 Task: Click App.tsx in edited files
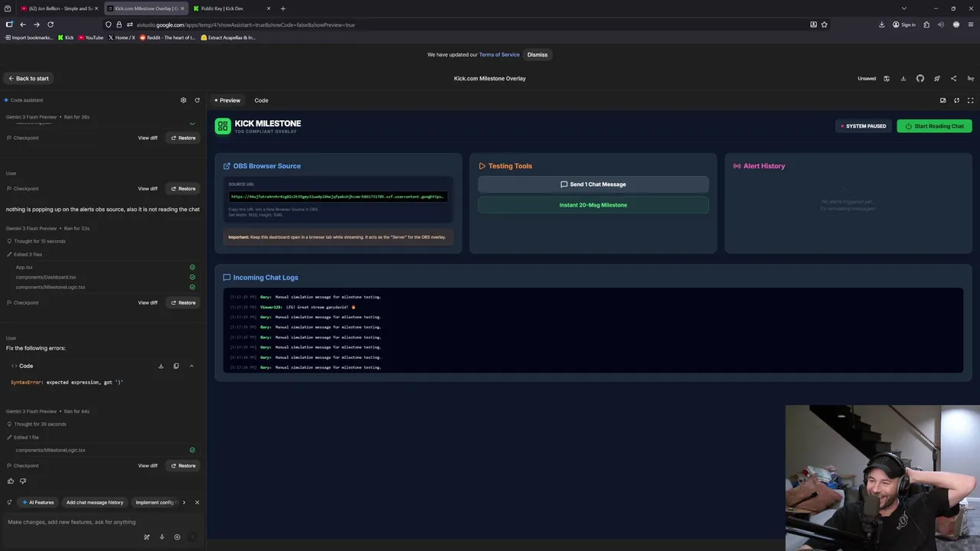click(24, 267)
